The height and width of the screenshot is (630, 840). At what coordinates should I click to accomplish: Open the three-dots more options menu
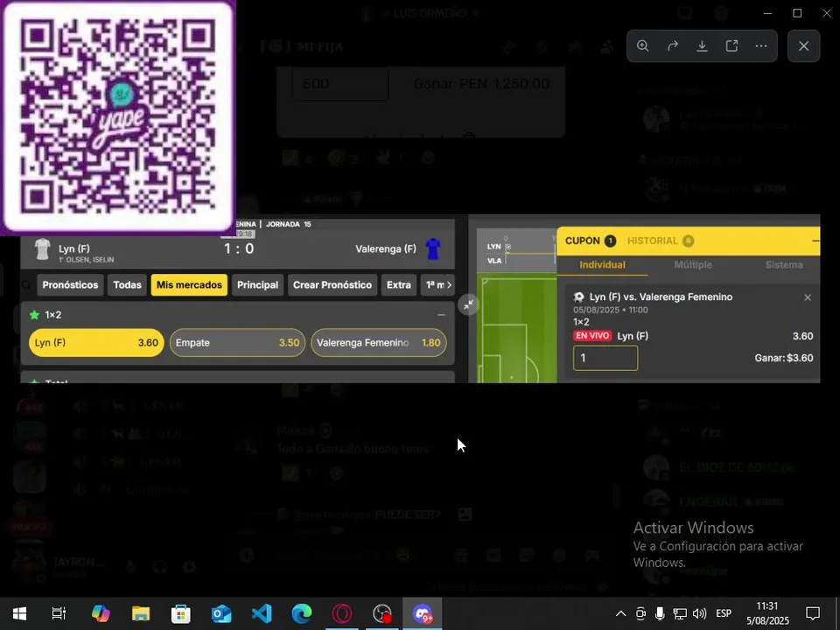(761, 46)
